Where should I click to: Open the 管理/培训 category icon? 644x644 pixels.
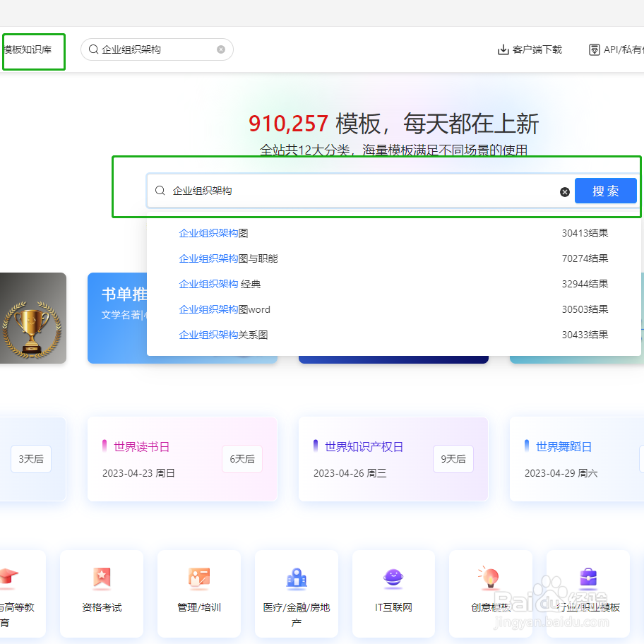pyautogui.click(x=199, y=578)
